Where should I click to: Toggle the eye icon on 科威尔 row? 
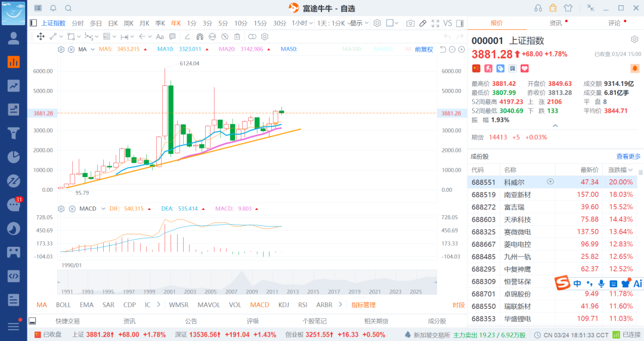coord(550,182)
